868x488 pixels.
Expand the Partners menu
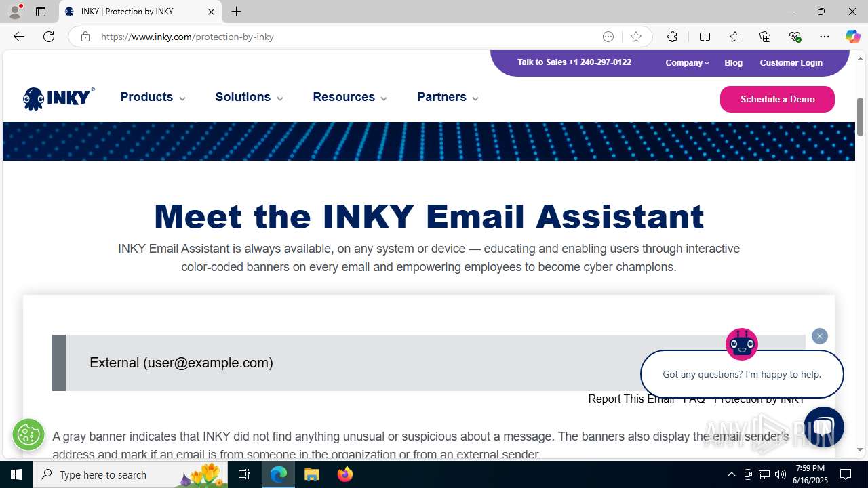pos(448,97)
